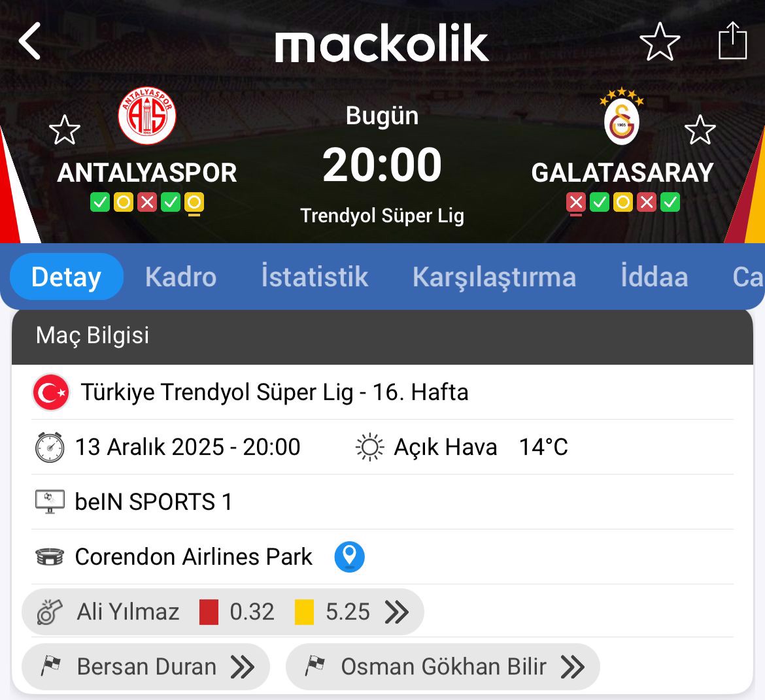Open the İstatistik tab
This screenshot has height=700, width=765.
click(314, 277)
